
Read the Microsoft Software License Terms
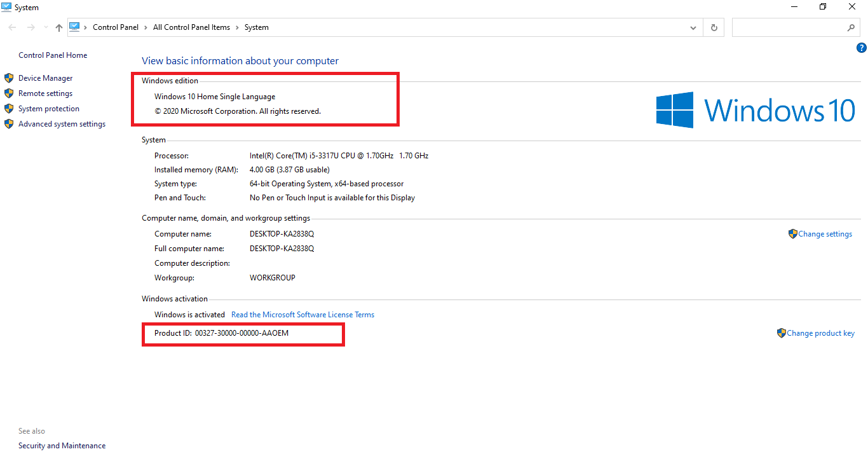[x=302, y=315]
